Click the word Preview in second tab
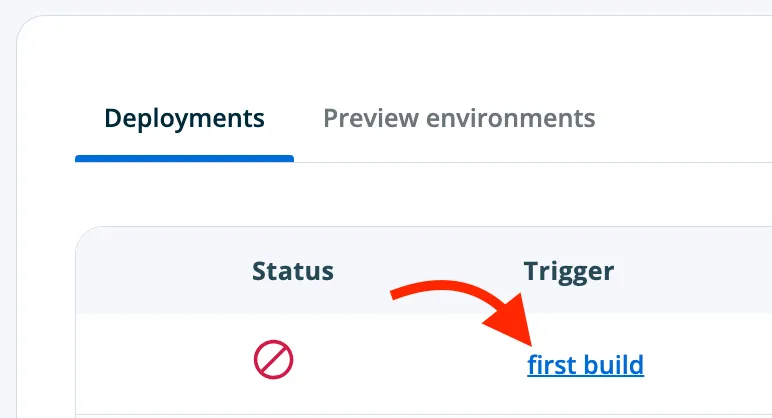 tap(371, 118)
